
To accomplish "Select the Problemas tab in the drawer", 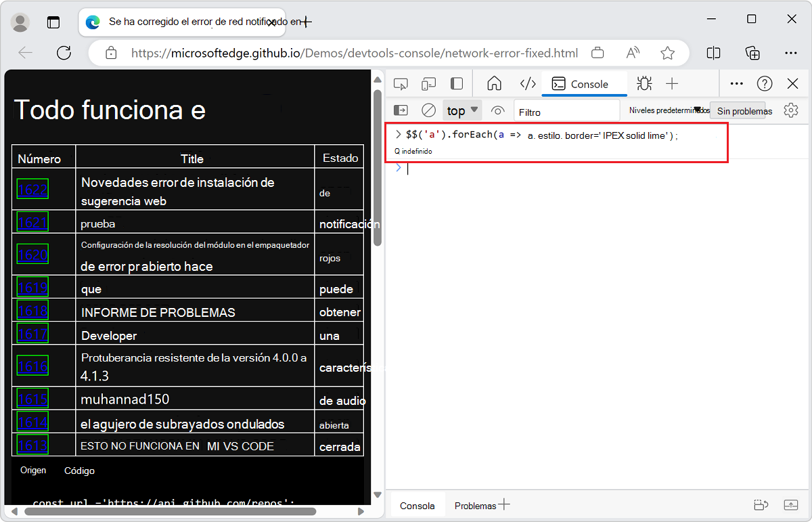I will [475, 506].
